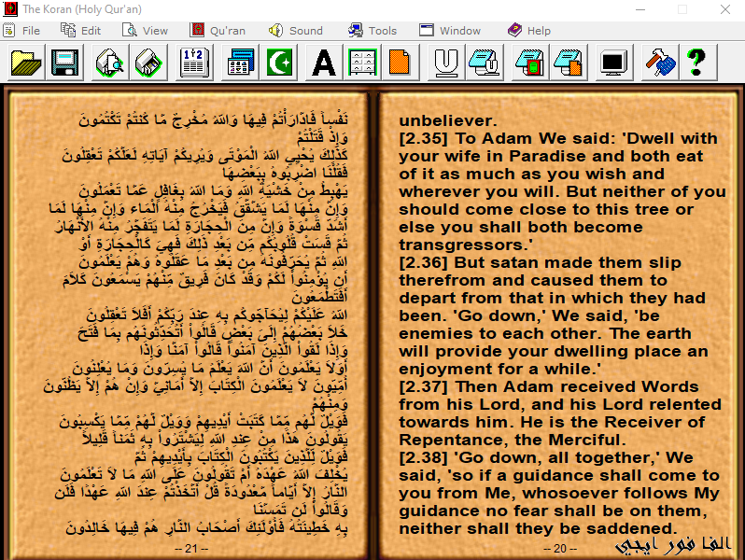Click verse number [2.36] on the English page
The height and width of the screenshot is (560, 745).
click(423, 262)
